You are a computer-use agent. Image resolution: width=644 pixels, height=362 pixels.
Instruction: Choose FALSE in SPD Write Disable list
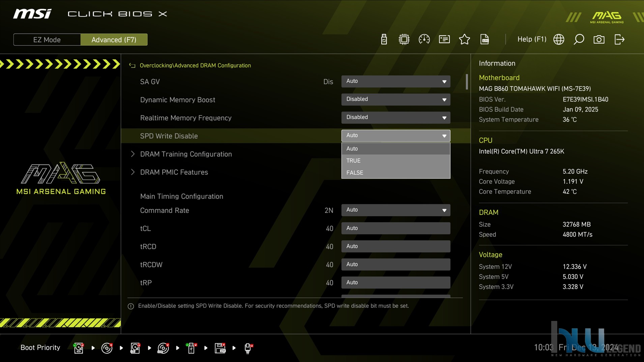[x=396, y=173]
